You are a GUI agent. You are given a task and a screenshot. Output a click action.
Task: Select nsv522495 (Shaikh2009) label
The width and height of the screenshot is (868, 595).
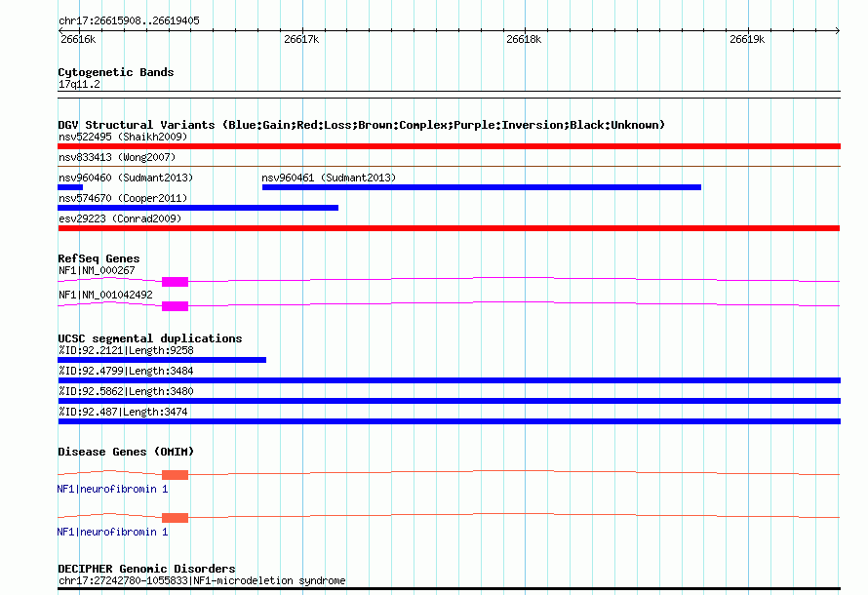[123, 137]
